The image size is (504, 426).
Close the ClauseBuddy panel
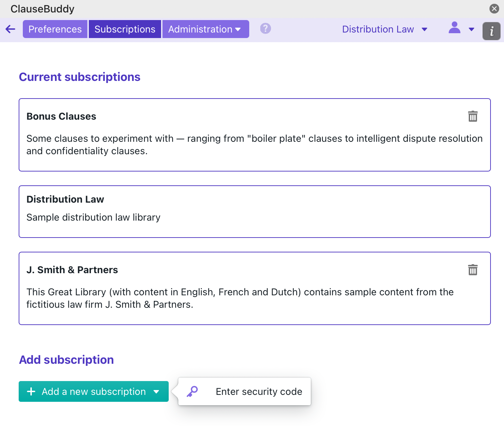coord(494,9)
